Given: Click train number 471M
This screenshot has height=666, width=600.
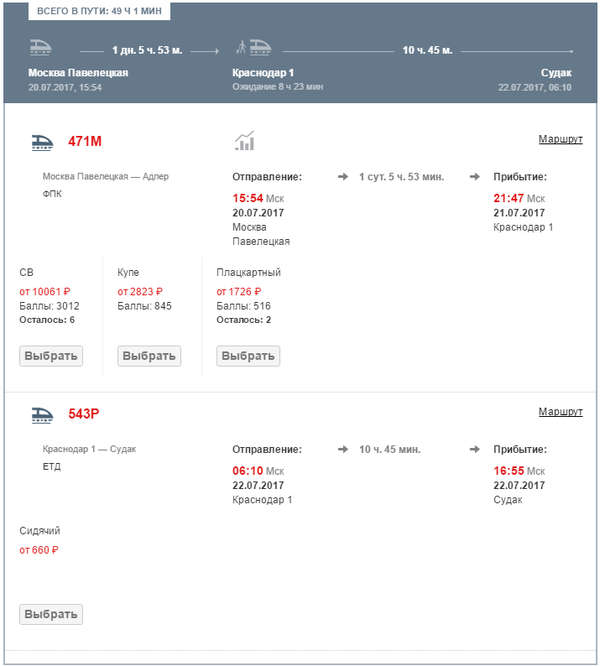Looking at the screenshot, I should coord(85,142).
